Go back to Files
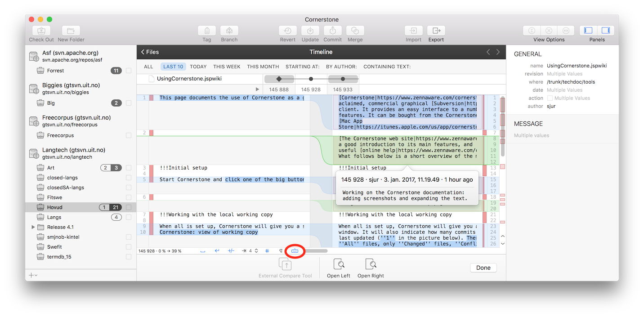This screenshot has height=317, width=644. [x=150, y=52]
